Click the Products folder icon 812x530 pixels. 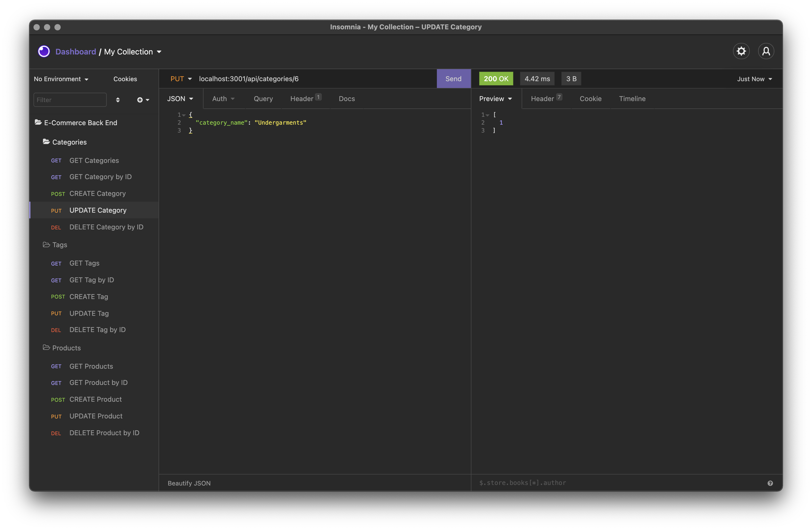click(46, 347)
